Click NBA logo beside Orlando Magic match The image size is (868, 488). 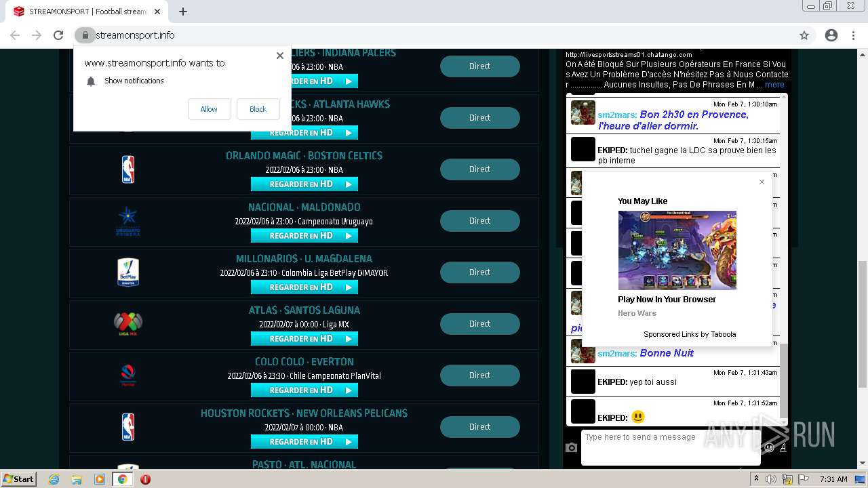[x=128, y=169]
